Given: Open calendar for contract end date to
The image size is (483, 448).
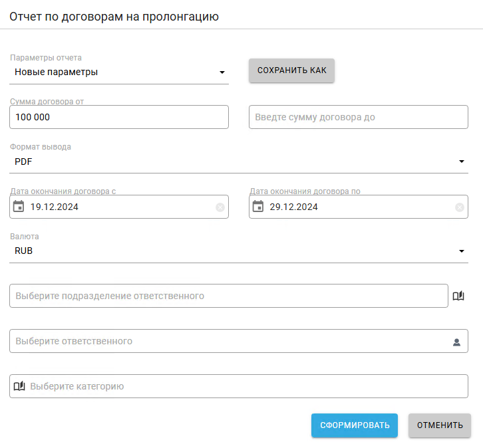Looking at the screenshot, I should tap(258, 207).
